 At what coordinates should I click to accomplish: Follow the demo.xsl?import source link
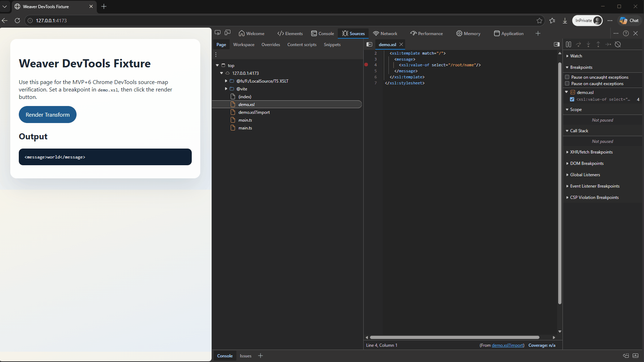pyautogui.click(x=508, y=345)
